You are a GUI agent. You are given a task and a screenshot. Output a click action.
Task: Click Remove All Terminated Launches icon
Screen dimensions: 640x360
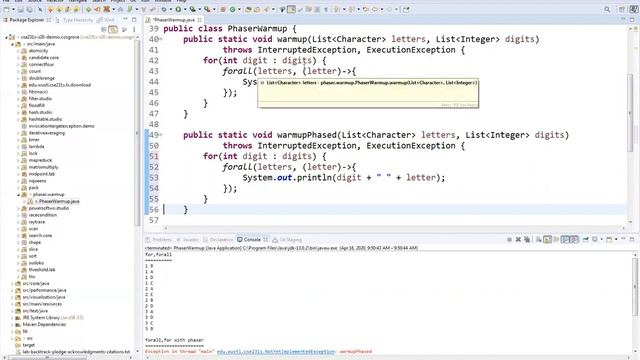tap(527, 239)
